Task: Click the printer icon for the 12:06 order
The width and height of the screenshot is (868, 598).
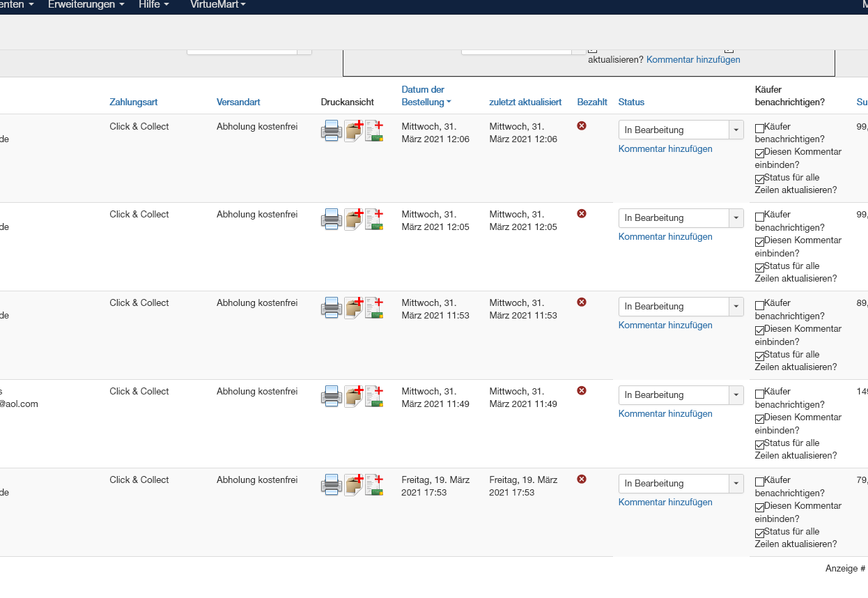Action: [x=331, y=130]
